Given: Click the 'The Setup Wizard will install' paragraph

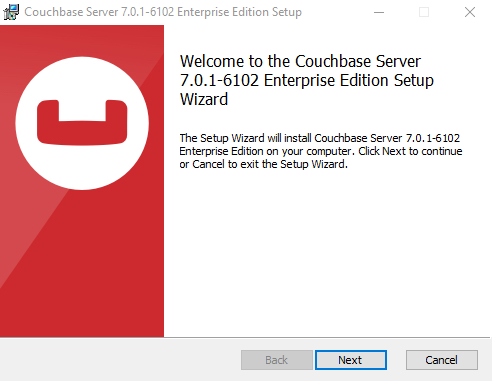Looking at the screenshot, I should (321, 151).
